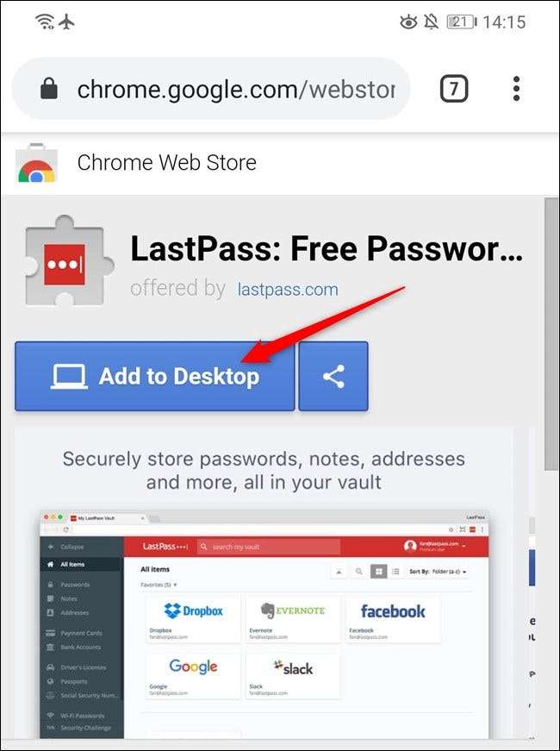Open Chrome three-dot overflow menu
560x751 pixels.
pyautogui.click(x=516, y=89)
